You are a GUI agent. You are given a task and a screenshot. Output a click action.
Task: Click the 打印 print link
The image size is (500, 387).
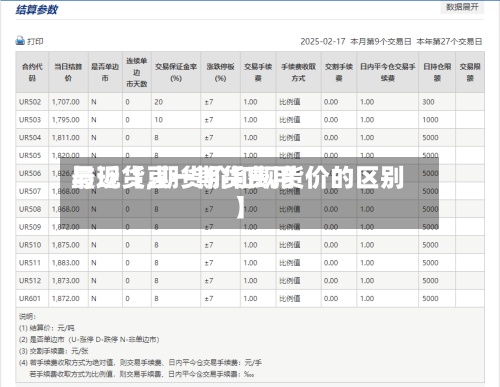point(35,41)
